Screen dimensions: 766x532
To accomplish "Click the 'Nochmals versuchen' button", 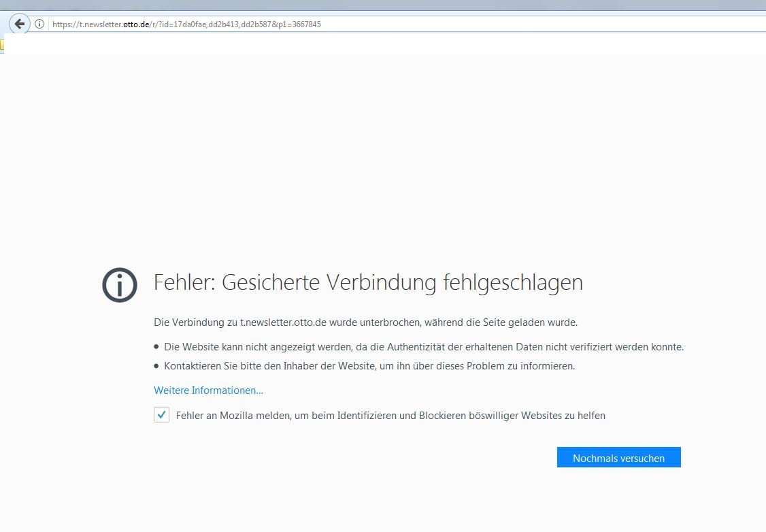I will click(x=618, y=457).
